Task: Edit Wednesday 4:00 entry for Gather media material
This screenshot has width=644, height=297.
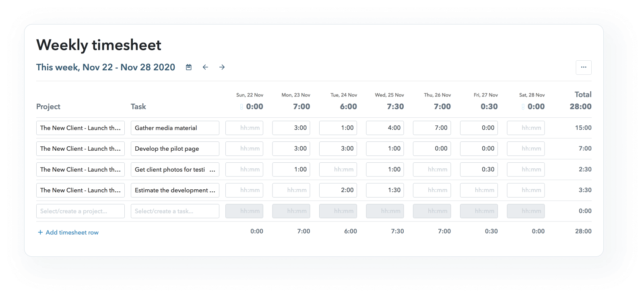Action: [x=385, y=128]
